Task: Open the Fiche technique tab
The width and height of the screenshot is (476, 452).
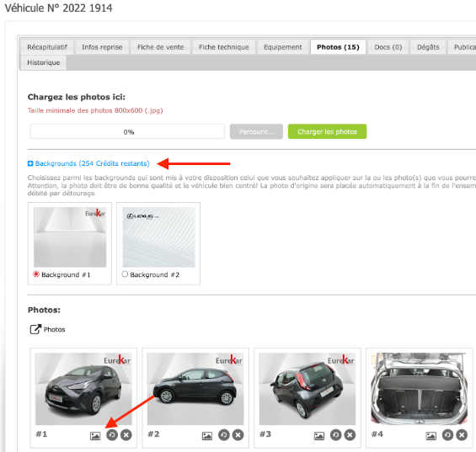Action: pyautogui.click(x=224, y=47)
